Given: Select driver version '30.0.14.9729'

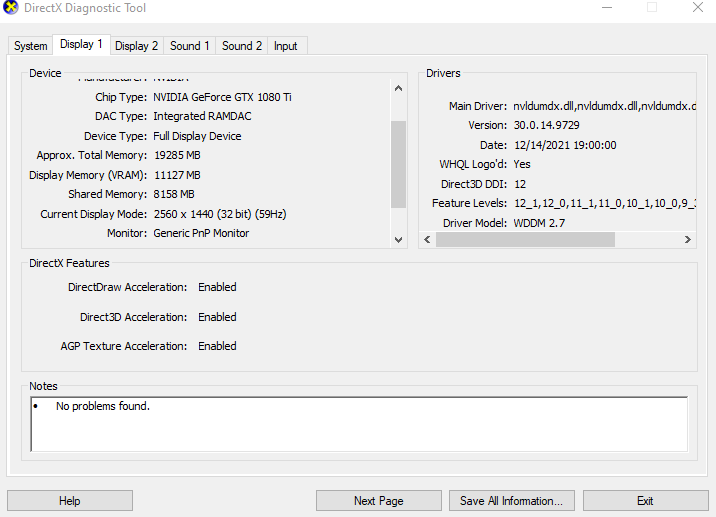Looking at the screenshot, I should point(547,125).
